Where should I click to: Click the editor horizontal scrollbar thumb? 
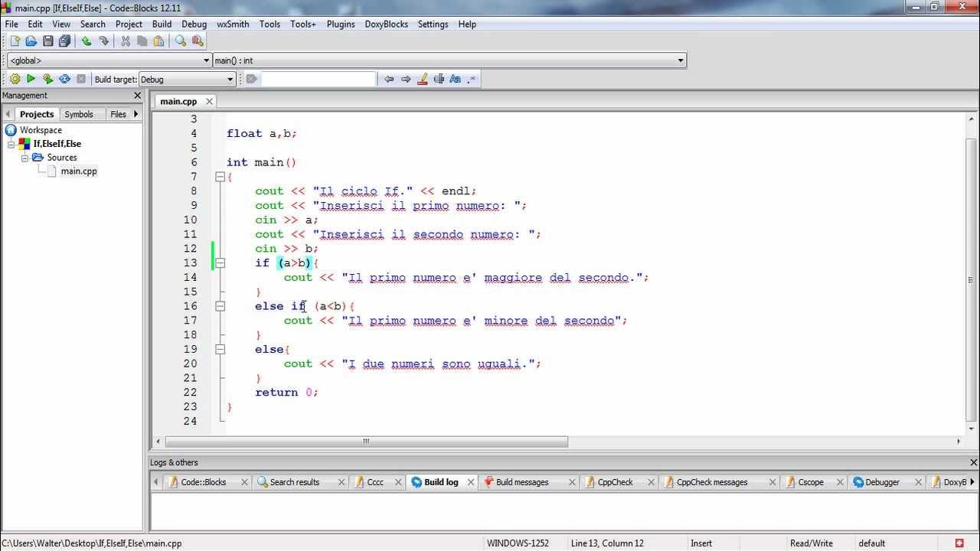[x=367, y=442]
